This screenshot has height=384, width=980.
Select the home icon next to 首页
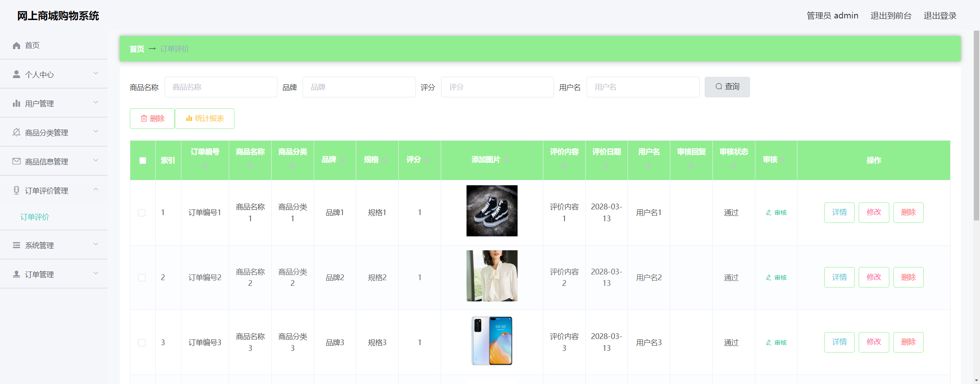point(16,45)
